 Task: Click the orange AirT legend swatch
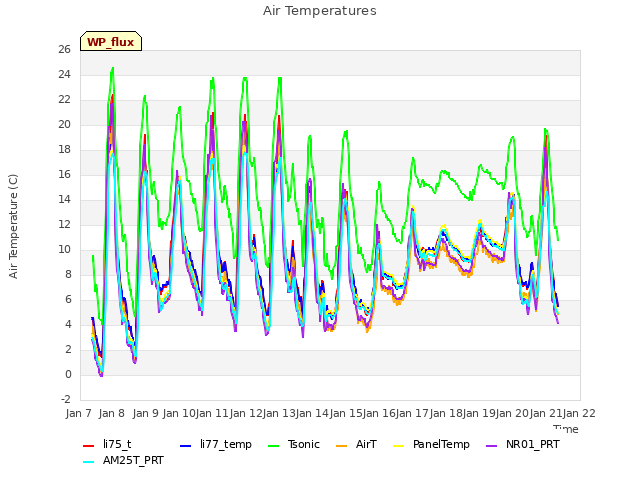(342, 446)
